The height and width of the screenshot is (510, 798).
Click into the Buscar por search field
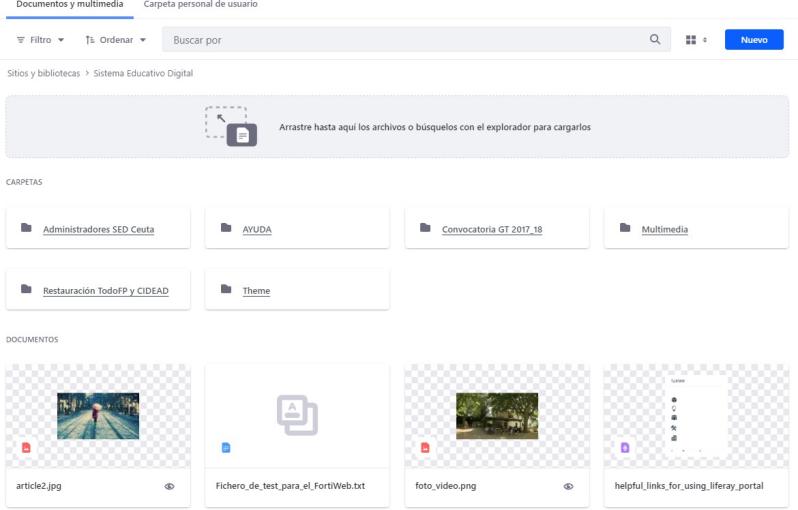(407, 40)
